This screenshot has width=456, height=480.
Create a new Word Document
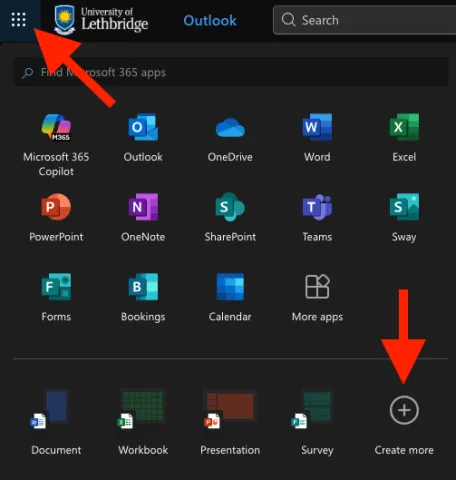point(56,423)
